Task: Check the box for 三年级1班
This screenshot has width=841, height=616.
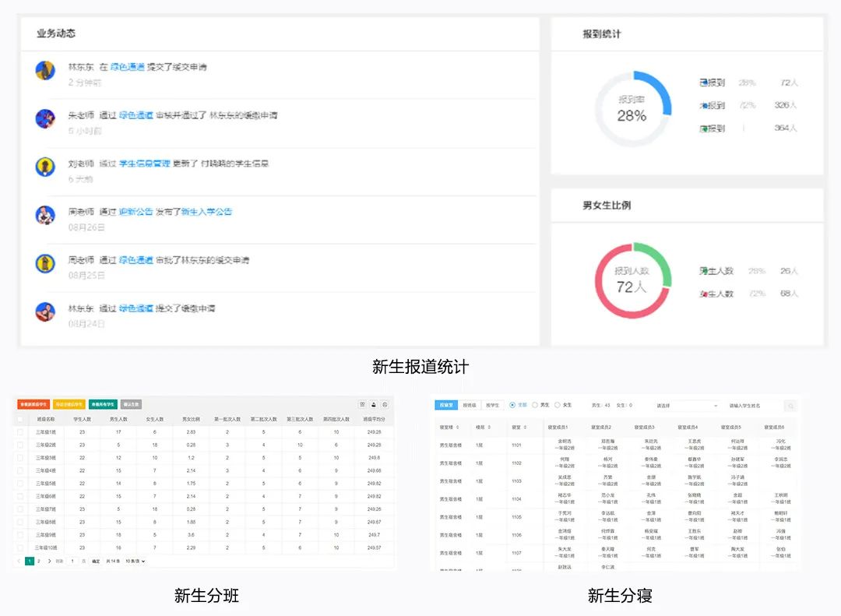Action: (20, 432)
